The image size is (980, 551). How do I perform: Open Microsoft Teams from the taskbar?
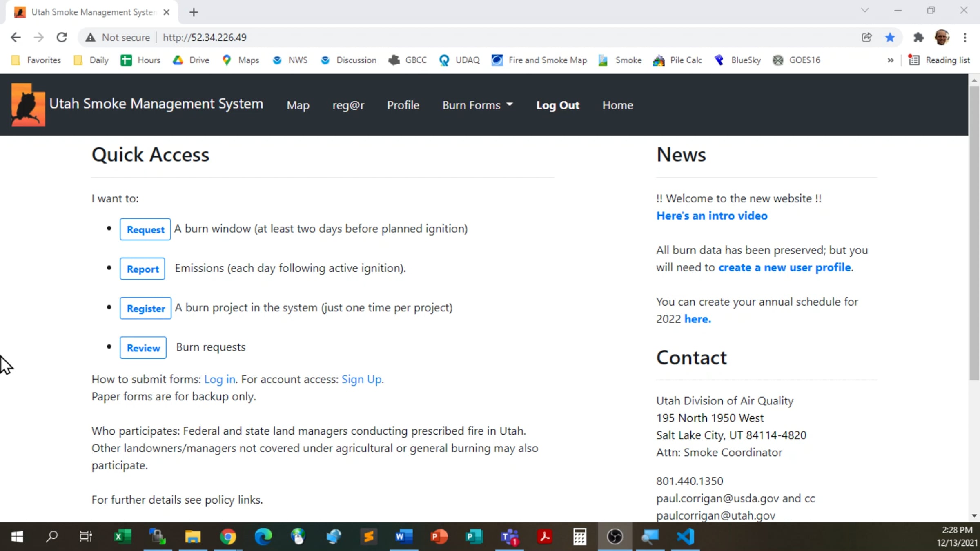click(x=510, y=537)
